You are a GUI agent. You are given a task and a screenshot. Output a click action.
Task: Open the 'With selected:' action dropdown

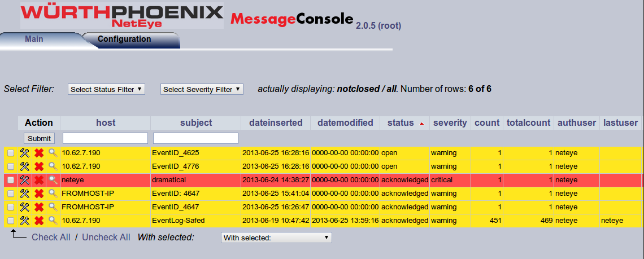tap(276, 238)
